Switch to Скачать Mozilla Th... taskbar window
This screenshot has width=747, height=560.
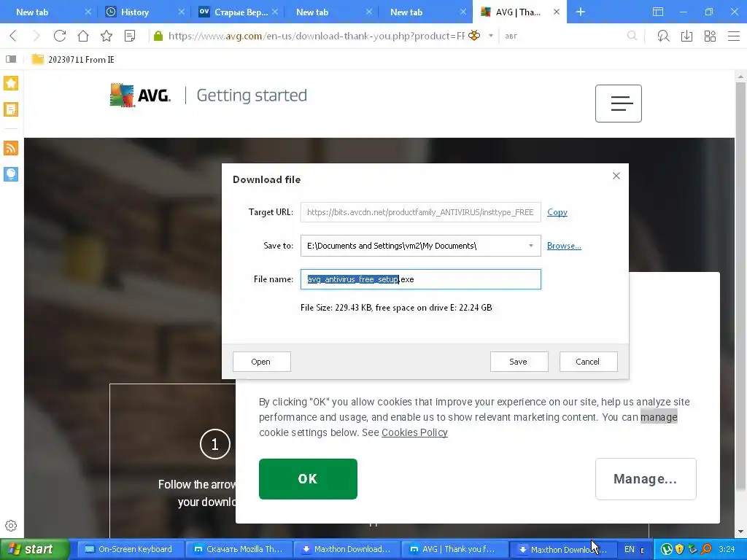tap(239, 549)
